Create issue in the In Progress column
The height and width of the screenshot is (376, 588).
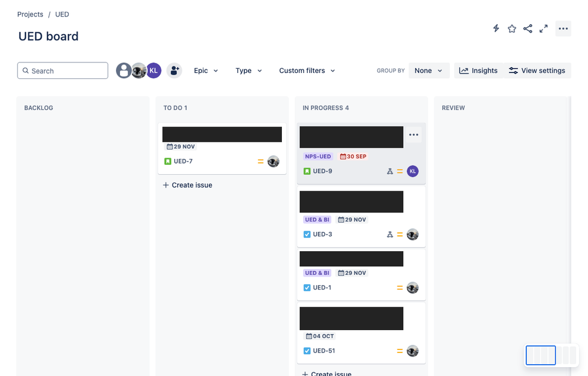pos(327,374)
